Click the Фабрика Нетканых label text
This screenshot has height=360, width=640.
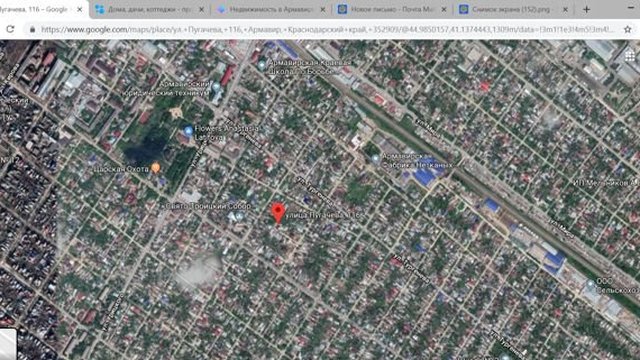418,161
